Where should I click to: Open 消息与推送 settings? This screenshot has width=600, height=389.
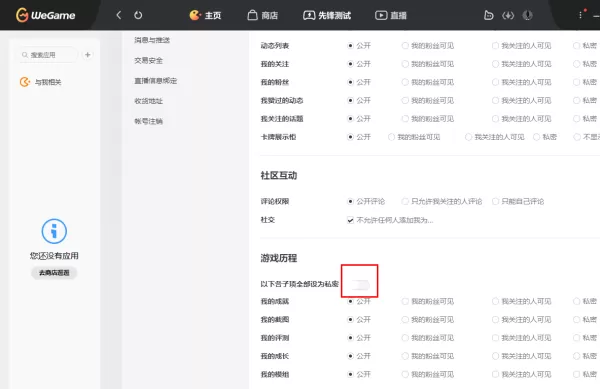point(152,40)
